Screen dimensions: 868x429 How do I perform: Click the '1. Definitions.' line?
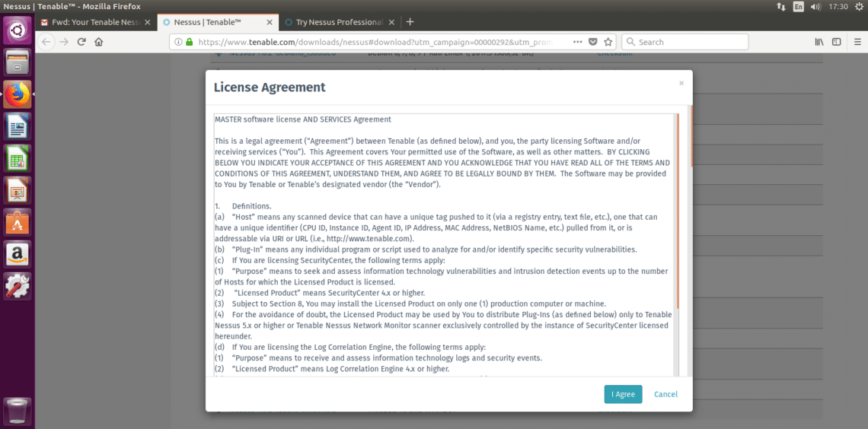click(x=243, y=205)
